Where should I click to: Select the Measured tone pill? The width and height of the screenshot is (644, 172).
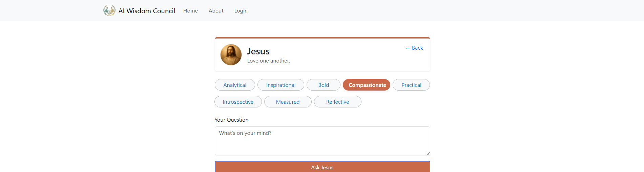click(288, 102)
